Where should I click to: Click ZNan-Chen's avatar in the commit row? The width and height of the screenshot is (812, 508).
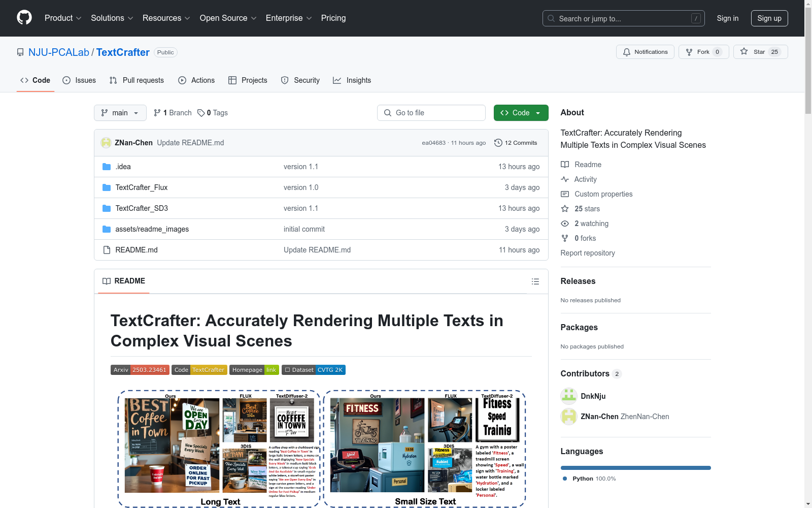coord(106,143)
